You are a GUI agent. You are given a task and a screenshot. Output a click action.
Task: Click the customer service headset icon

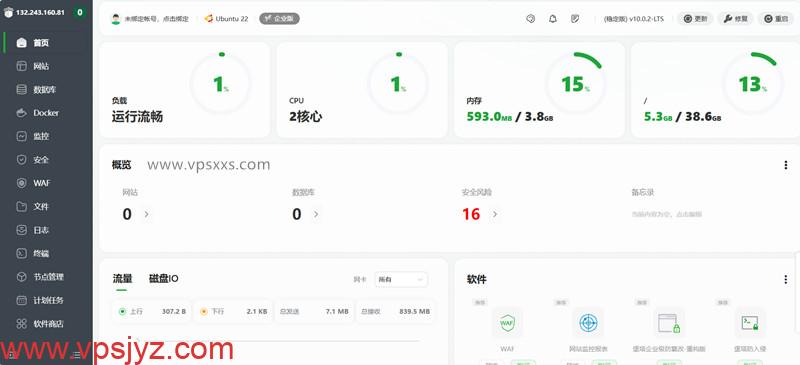pos(531,19)
